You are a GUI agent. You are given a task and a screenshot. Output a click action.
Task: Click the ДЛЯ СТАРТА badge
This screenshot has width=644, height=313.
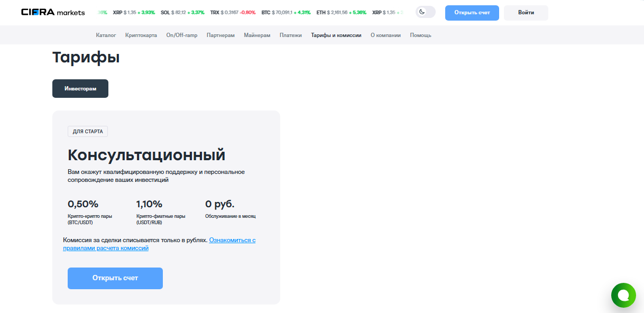click(x=87, y=131)
